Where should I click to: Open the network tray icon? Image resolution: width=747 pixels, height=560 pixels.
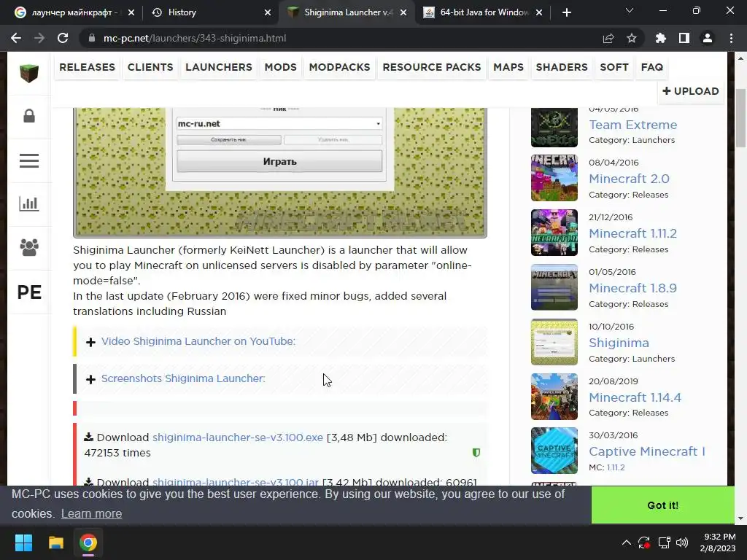tap(664, 542)
